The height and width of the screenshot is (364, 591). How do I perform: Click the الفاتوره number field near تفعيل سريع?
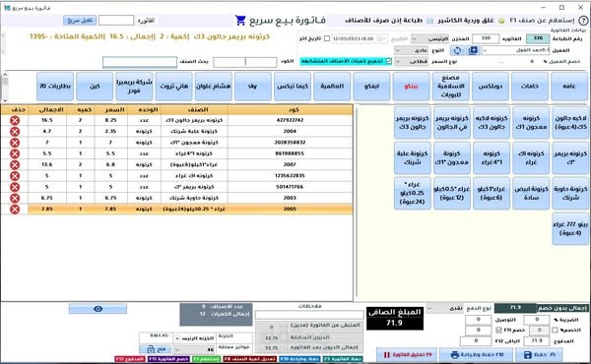[x=116, y=21]
